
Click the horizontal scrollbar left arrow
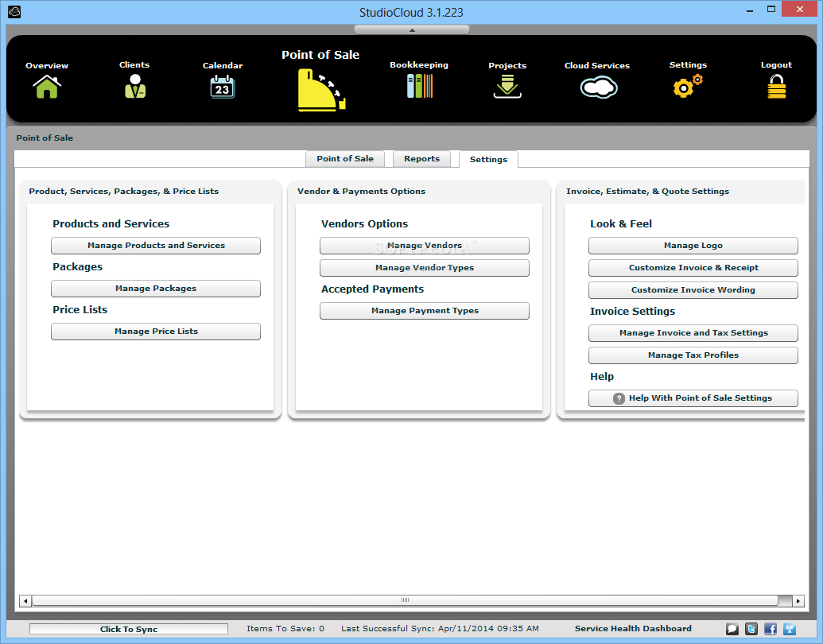pos(25,601)
